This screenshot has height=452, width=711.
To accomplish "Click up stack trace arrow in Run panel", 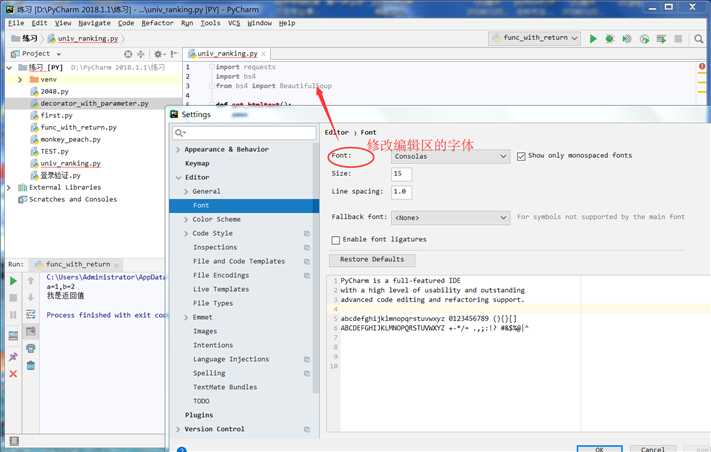I will point(30,281).
